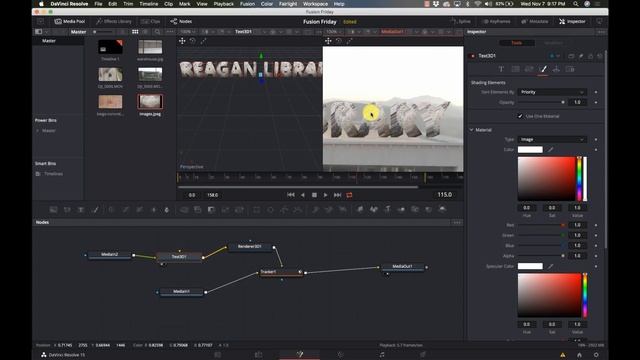This screenshot has height=360, width=640.
Task: Go to last frame
Action: click(x=337, y=195)
